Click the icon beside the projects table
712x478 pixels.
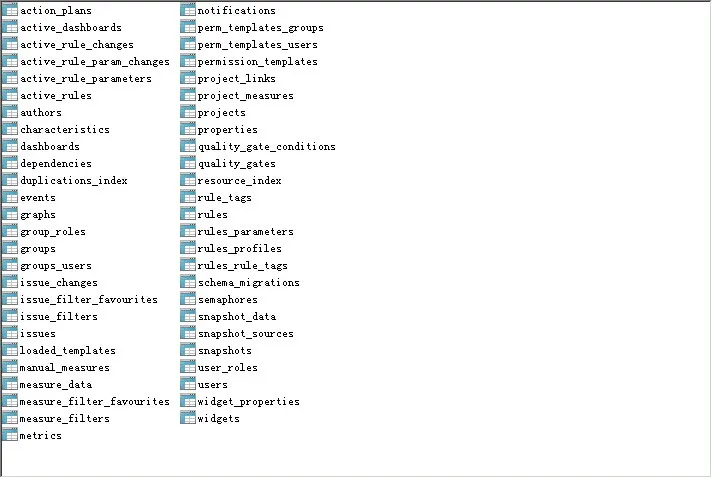tap(188, 112)
